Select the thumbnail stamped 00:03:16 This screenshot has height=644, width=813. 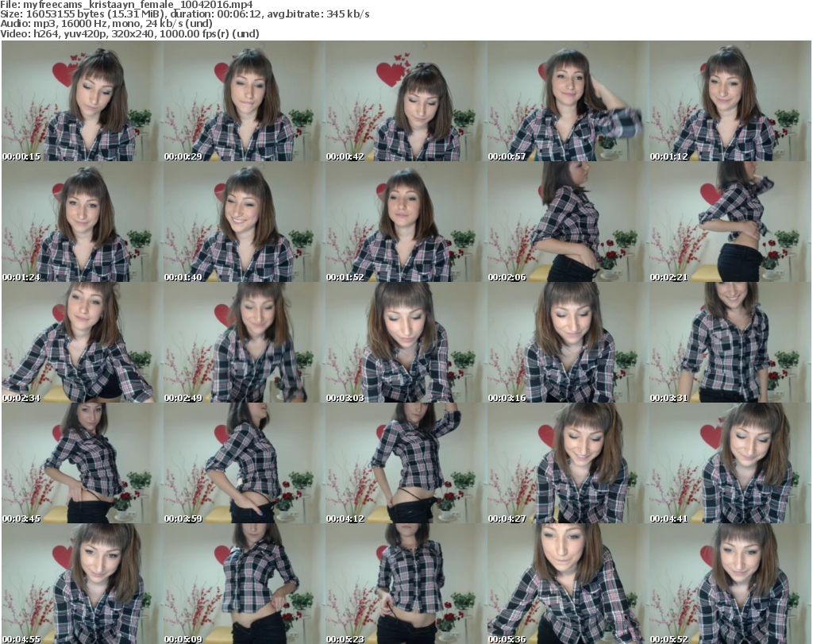pos(567,343)
